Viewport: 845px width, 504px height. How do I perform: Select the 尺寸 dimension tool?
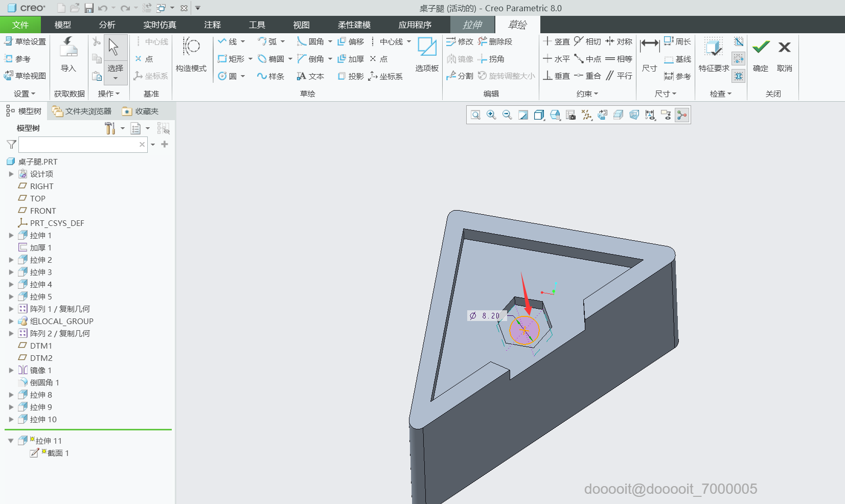click(650, 56)
